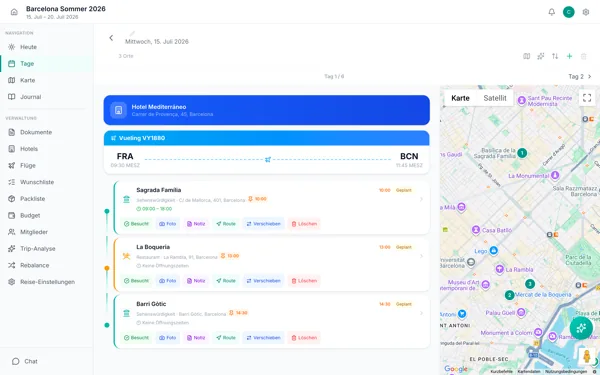Expand Sagrada Familia card chevron
The image size is (600, 375).
(x=421, y=199)
